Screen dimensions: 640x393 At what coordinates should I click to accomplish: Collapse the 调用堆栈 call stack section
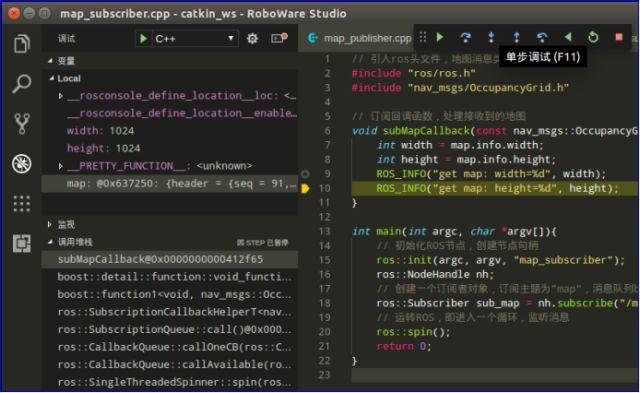(50, 242)
